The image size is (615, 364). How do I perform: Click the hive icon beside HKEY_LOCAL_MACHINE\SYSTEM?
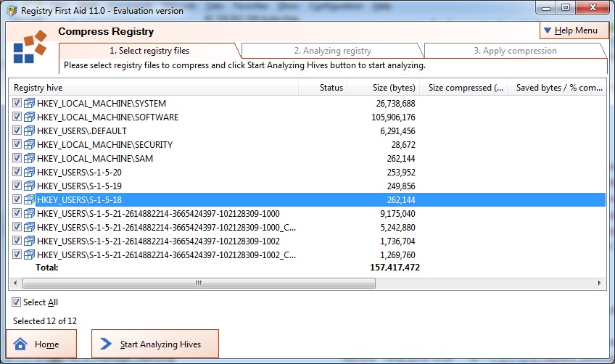(x=29, y=103)
